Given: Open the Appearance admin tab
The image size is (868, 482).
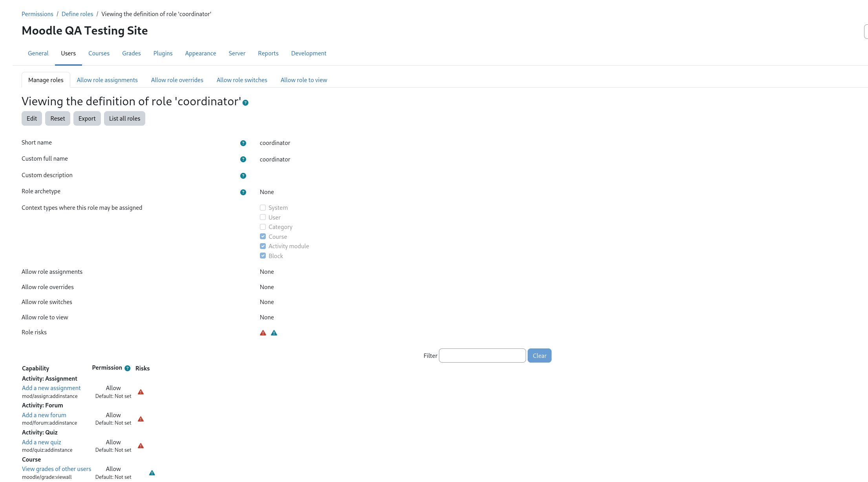Looking at the screenshot, I should [x=201, y=53].
